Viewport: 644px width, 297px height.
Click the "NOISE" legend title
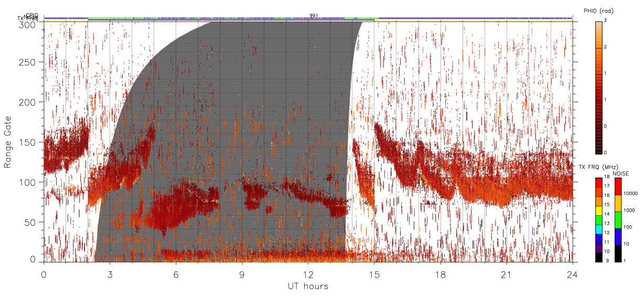(x=621, y=173)
